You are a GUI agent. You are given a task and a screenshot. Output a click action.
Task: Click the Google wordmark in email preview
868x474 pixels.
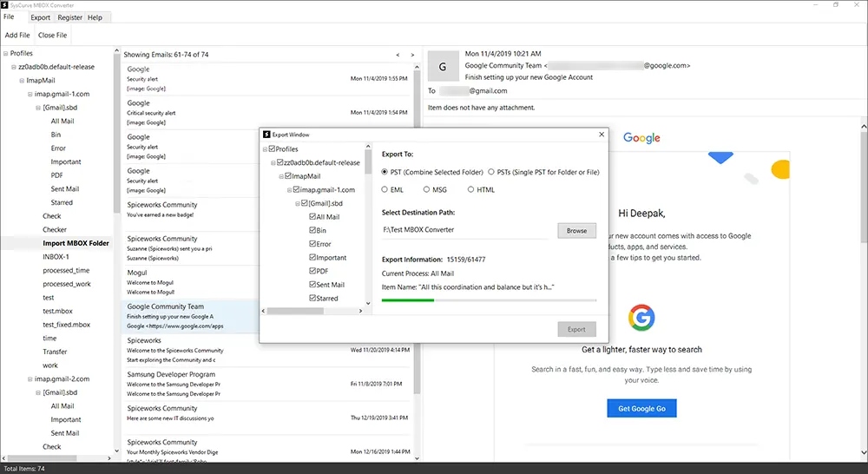[641, 138]
